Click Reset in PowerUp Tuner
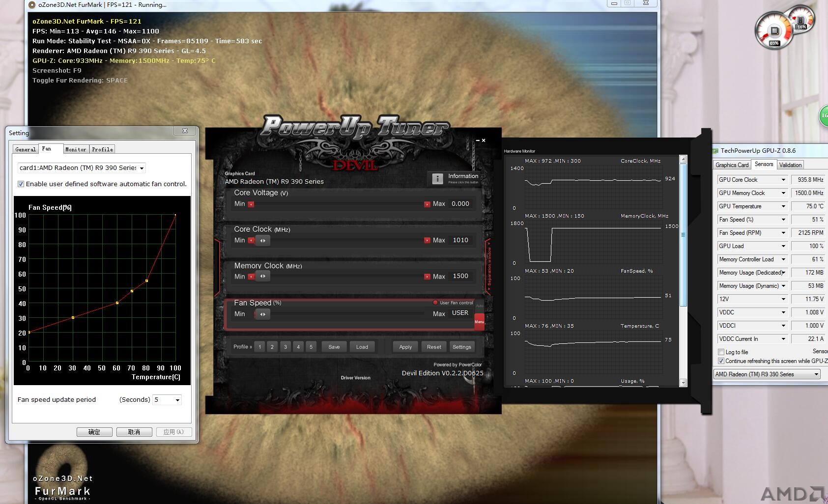This screenshot has width=828, height=504. click(x=434, y=347)
